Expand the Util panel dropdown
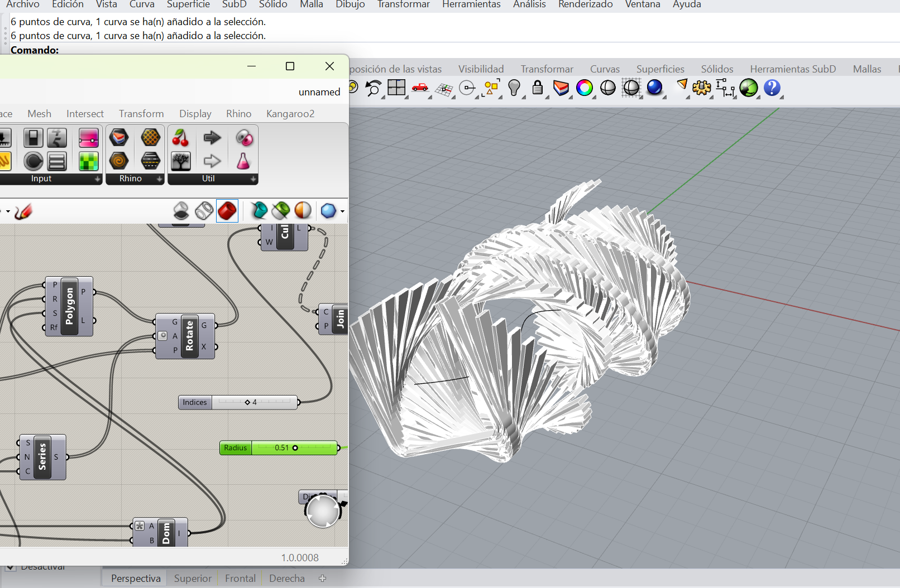 (253, 179)
